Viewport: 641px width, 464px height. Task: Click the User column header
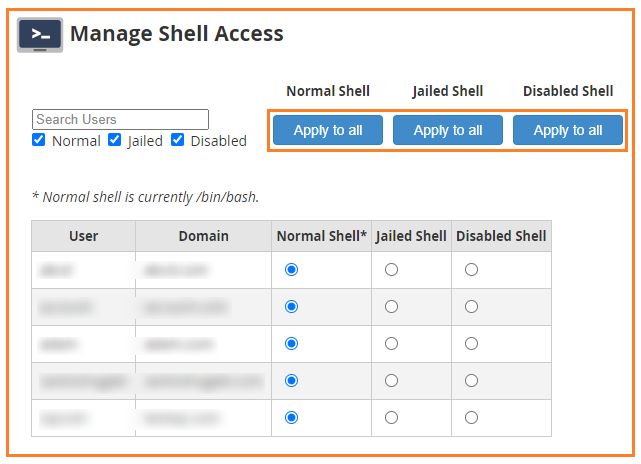[83, 236]
